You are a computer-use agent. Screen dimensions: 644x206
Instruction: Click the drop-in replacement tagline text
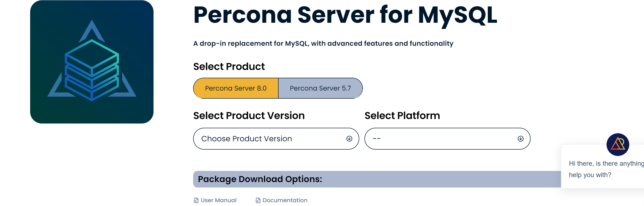tap(323, 43)
